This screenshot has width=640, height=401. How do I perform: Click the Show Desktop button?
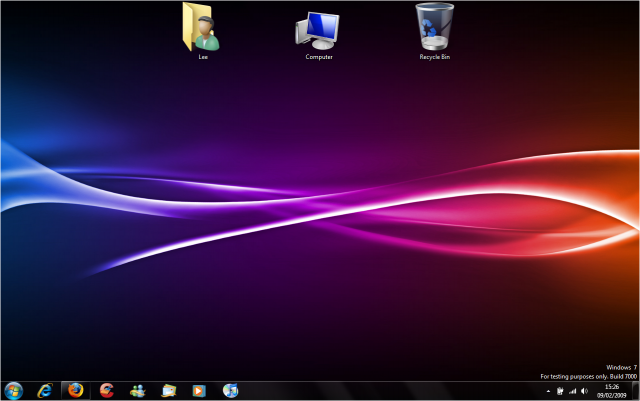(x=636, y=391)
